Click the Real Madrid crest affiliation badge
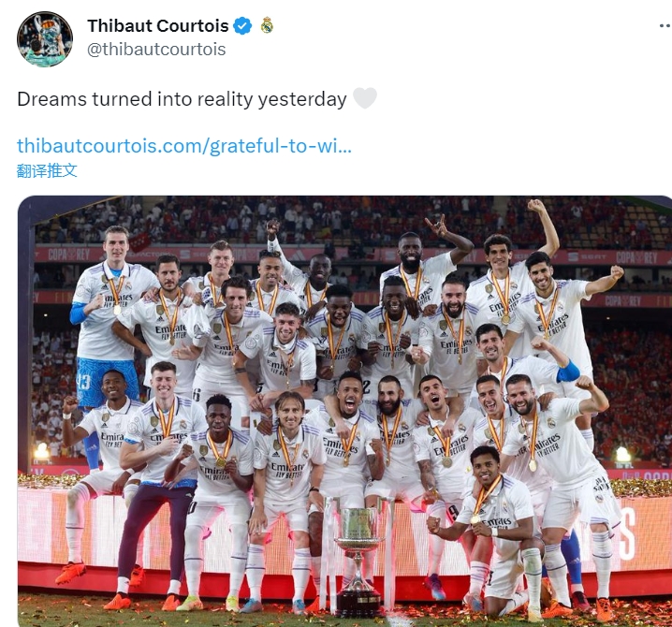 point(267,25)
